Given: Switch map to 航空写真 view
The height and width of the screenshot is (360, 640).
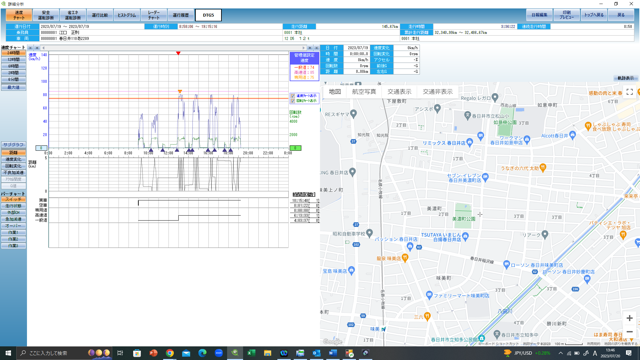Looking at the screenshot, I should click(x=364, y=92).
